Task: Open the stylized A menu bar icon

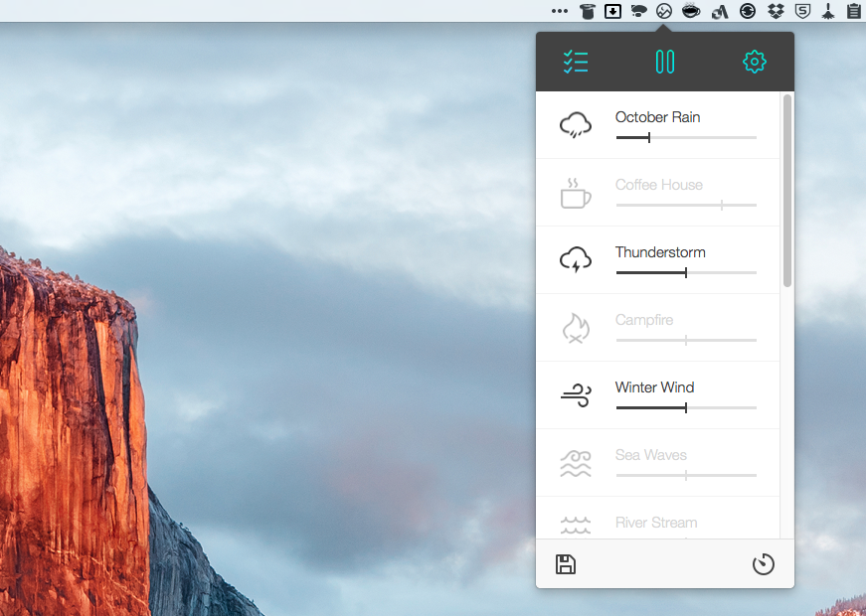Action: [x=720, y=11]
